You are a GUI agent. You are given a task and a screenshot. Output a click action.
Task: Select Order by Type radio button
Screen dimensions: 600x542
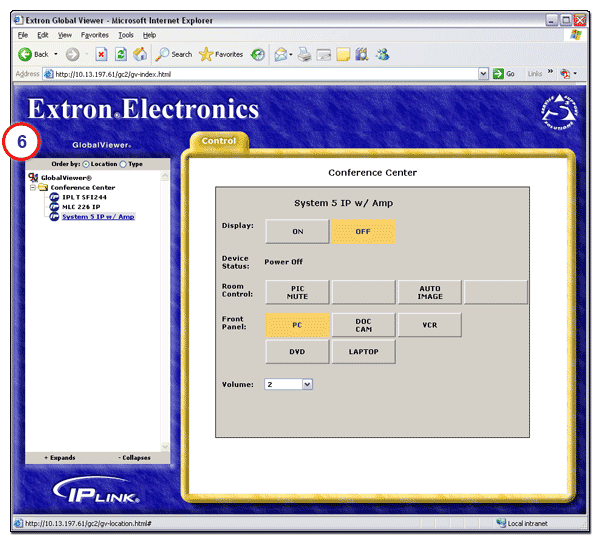pos(123,164)
